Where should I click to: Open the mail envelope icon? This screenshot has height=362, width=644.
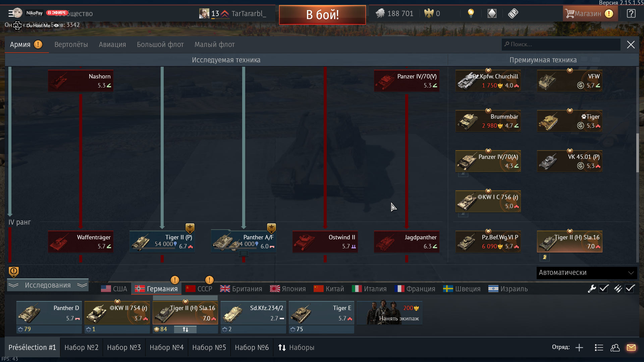[631, 348]
